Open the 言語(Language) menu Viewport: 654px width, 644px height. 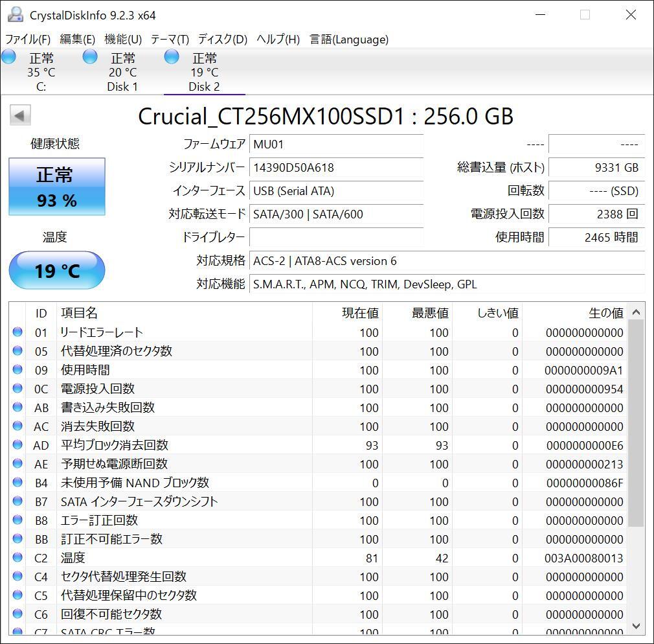pyautogui.click(x=349, y=40)
